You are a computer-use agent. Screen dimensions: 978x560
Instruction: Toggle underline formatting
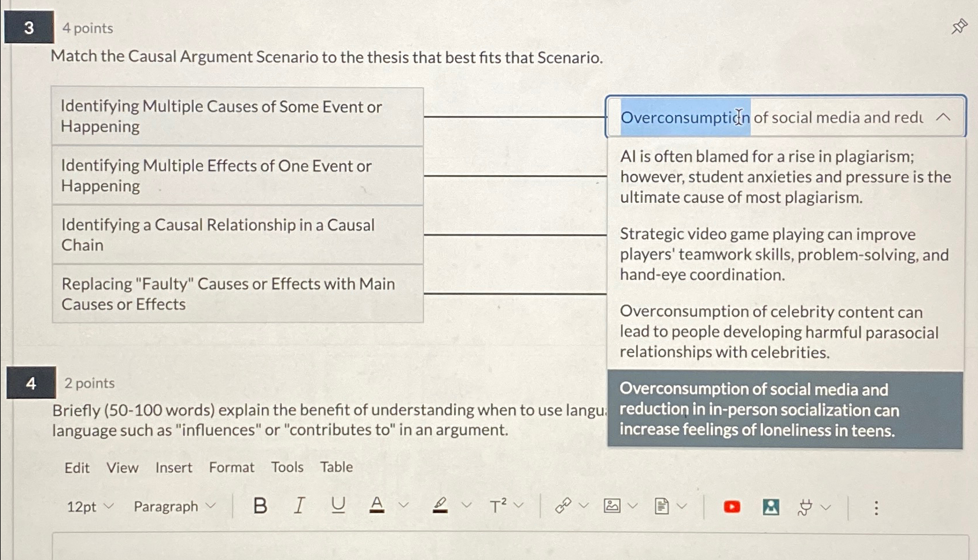click(x=339, y=505)
